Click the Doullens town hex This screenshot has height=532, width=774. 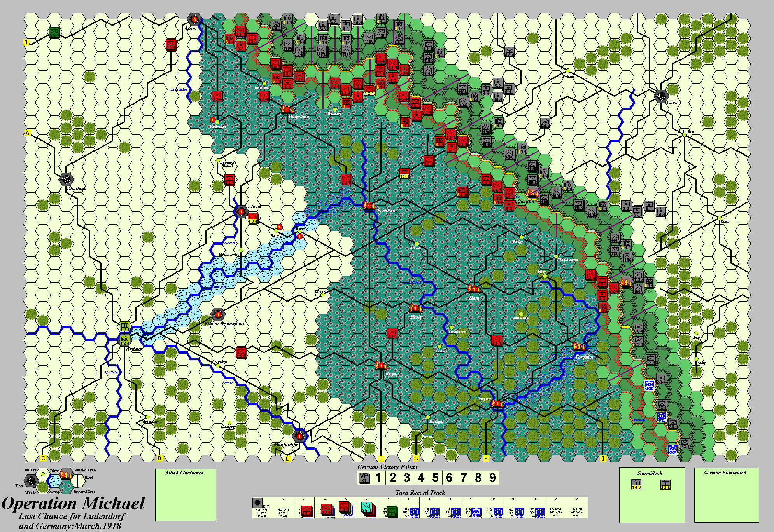coord(67,180)
